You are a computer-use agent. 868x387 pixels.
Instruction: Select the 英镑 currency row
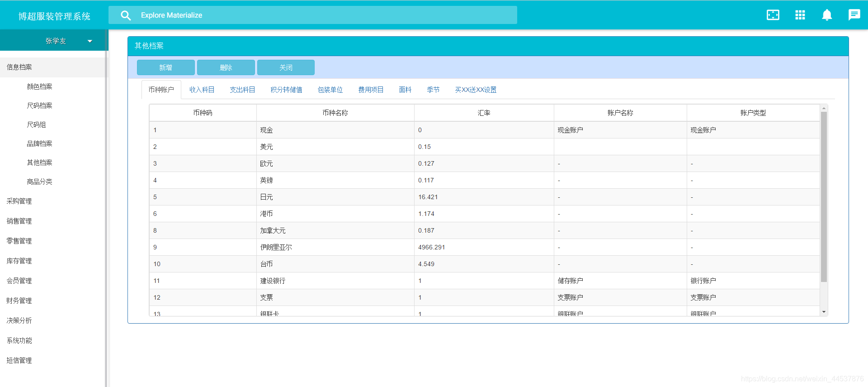(485, 180)
